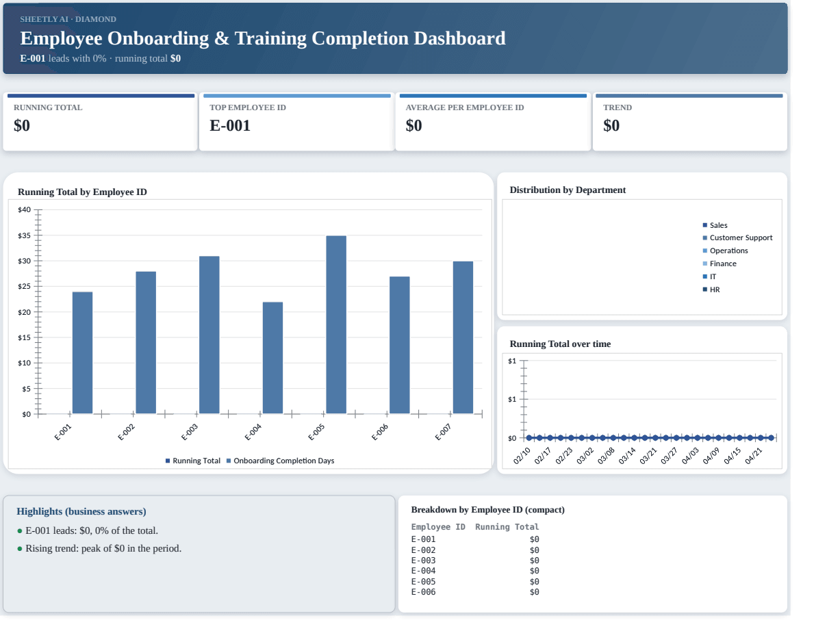Click the 04/09 date on the timeline axis

pos(711,456)
